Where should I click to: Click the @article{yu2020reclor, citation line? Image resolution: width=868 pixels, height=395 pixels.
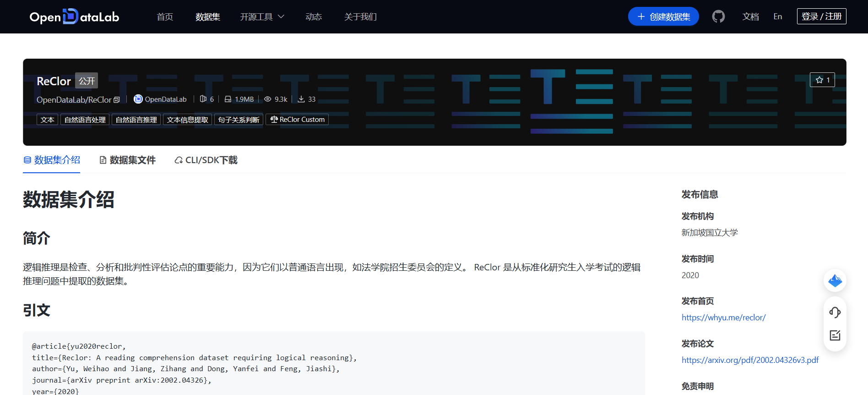(x=79, y=346)
